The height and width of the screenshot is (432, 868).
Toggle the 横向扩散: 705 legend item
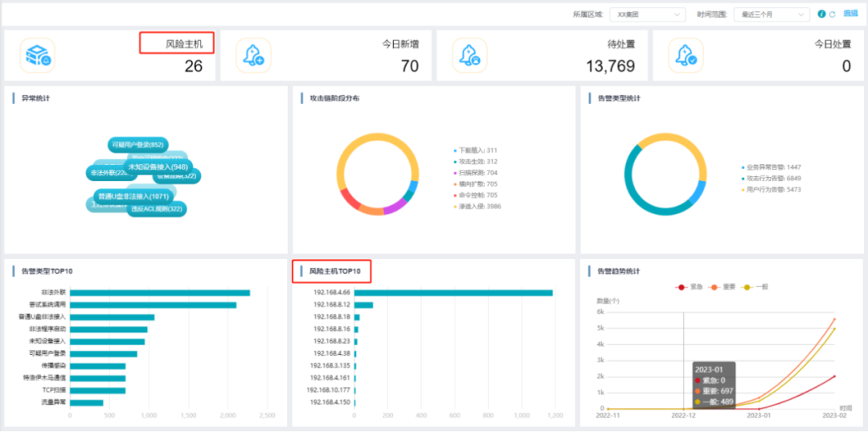pyautogui.click(x=476, y=184)
